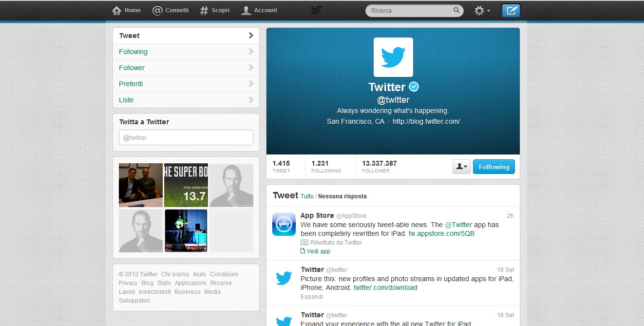Toggle the blue Following button
Viewport: 644px width, 326px height.
pos(493,167)
